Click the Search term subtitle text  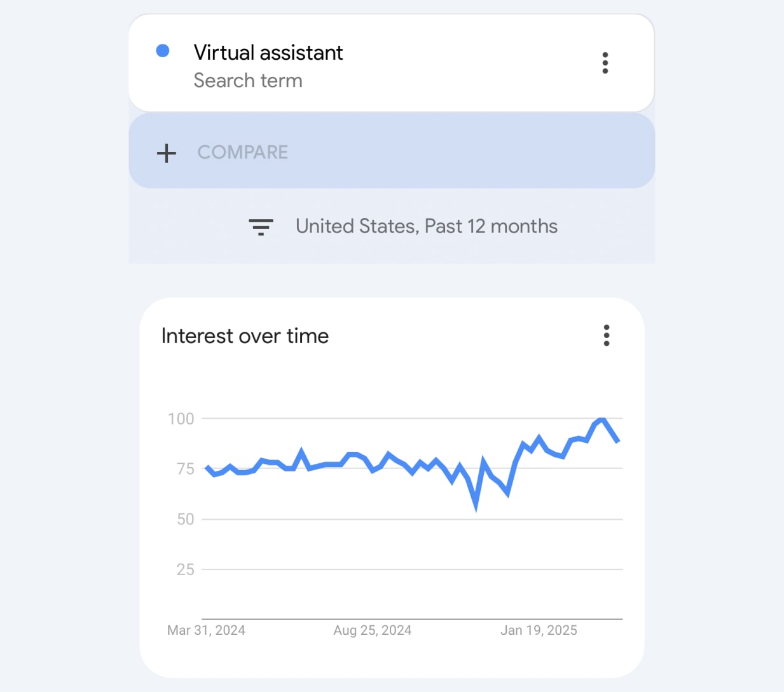pyautogui.click(x=248, y=81)
